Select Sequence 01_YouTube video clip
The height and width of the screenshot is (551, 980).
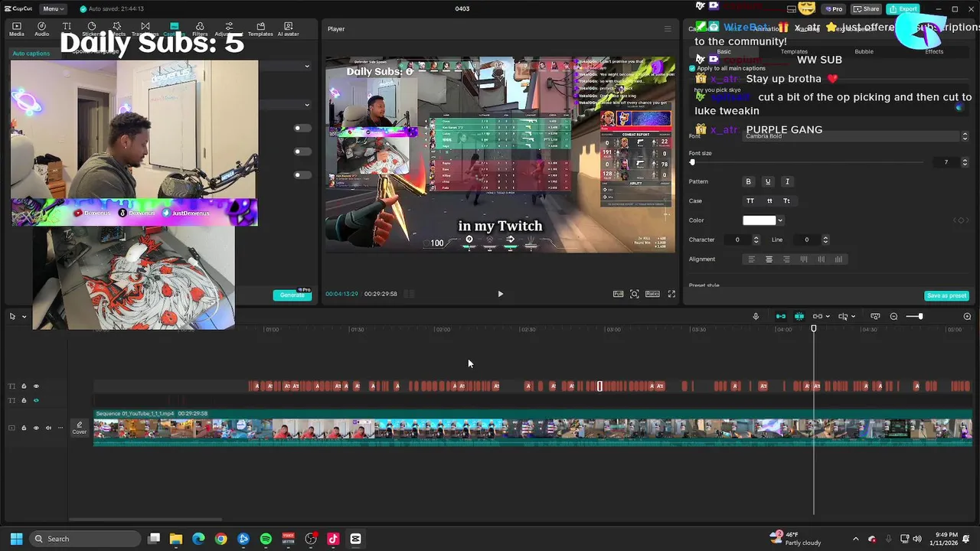[x=533, y=429]
